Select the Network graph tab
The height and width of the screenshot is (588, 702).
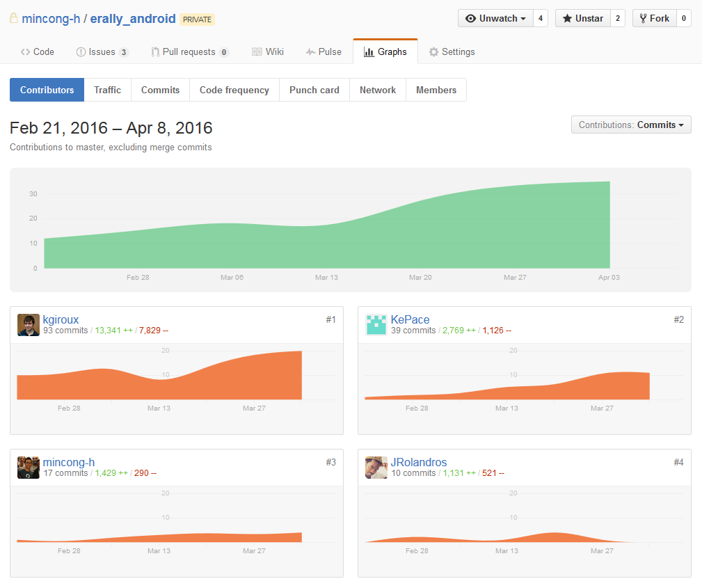tap(378, 90)
